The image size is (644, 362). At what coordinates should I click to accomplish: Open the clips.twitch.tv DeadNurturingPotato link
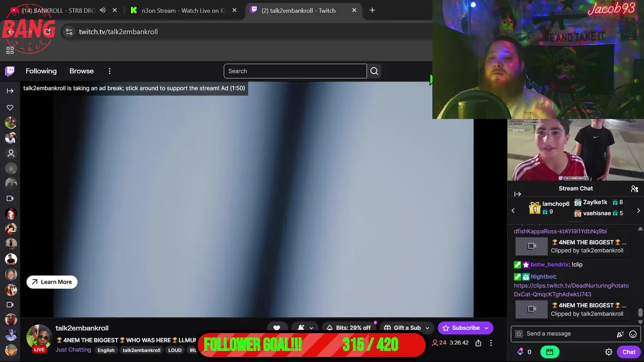[x=571, y=290]
